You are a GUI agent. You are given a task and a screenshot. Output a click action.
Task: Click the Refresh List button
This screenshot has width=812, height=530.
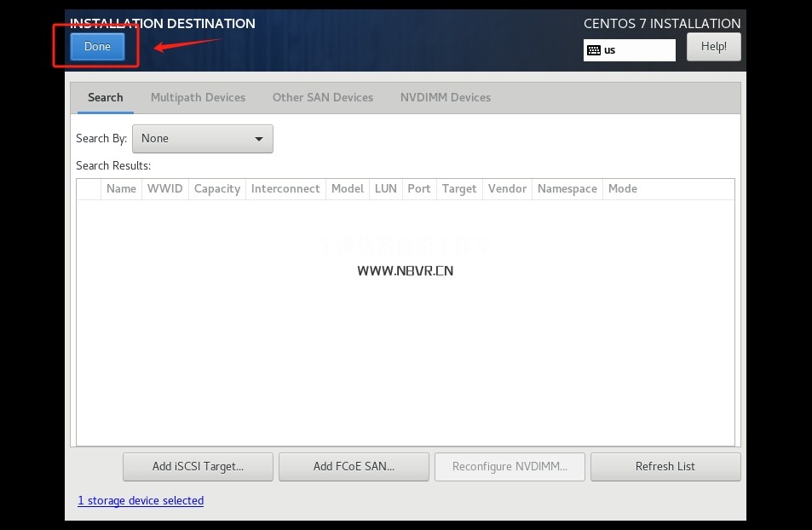pyautogui.click(x=665, y=466)
